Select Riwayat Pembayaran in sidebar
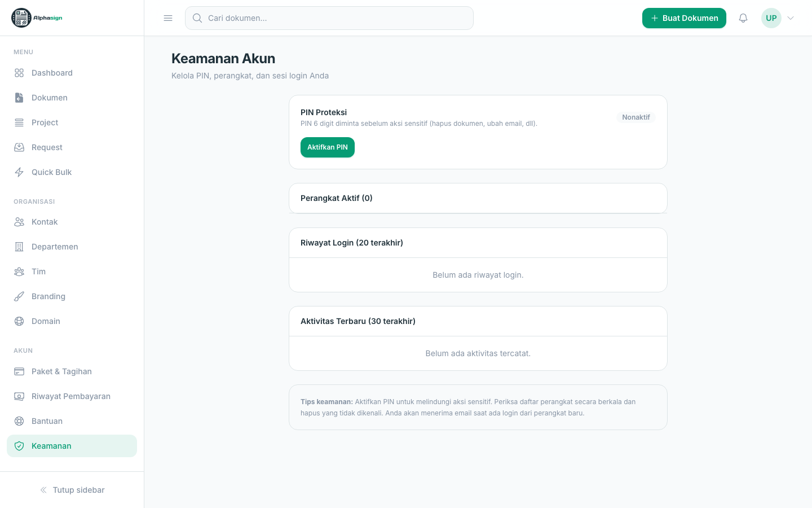Image resolution: width=812 pixels, height=508 pixels. 72,396
